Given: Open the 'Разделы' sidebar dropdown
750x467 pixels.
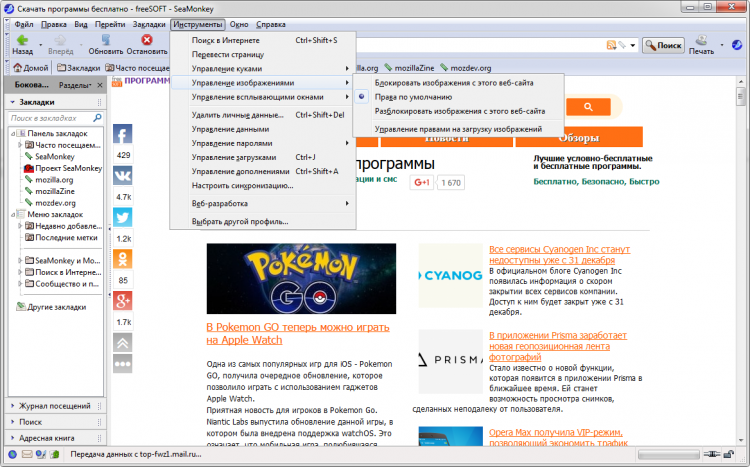Looking at the screenshot, I should tap(75, 85).
